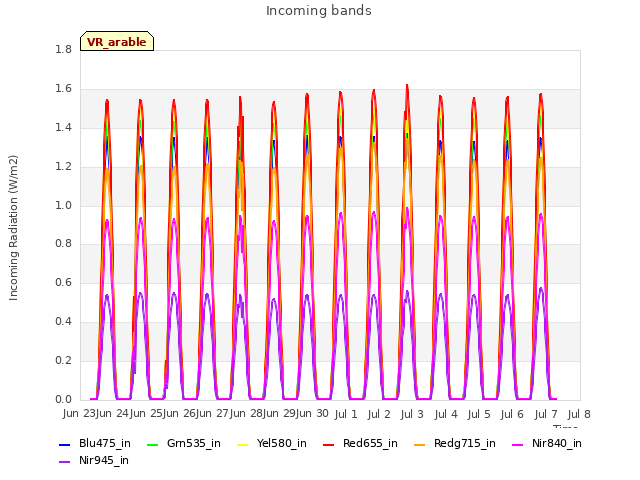Click the Grn535_in green legend swatch
Image resolution: width=640 pixels, height=480 pixels.
pyautogui.click(x=152, y=444)
